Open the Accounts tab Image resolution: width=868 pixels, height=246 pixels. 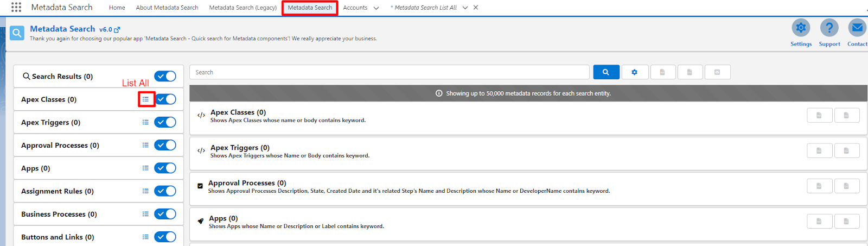(x=355, y=8)
